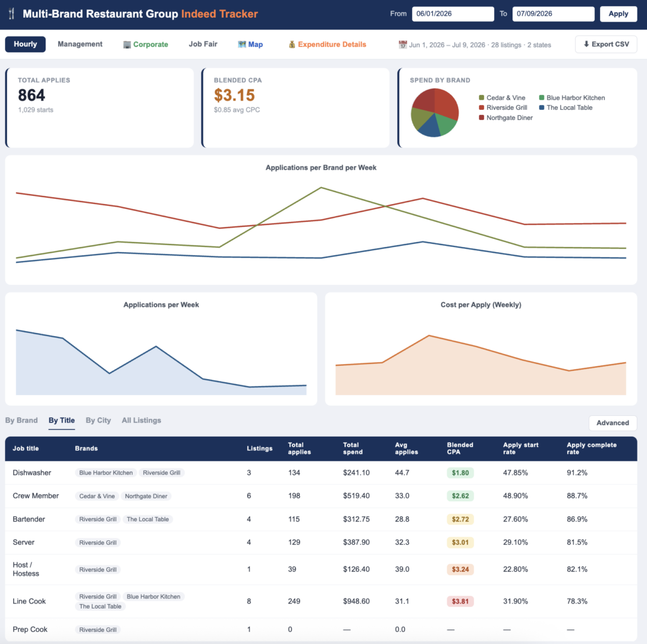Sort by the Total spend column header
Screen dimensions: 647x644
pos(353,448)
